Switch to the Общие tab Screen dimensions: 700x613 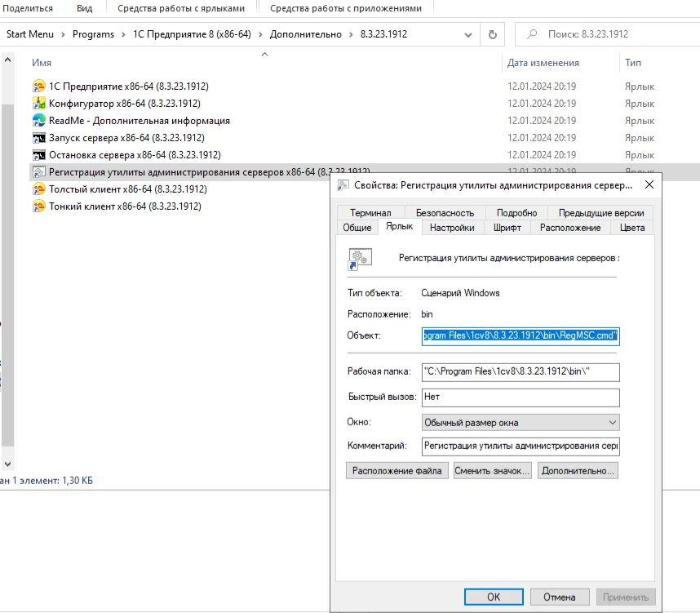coord(357,228)
